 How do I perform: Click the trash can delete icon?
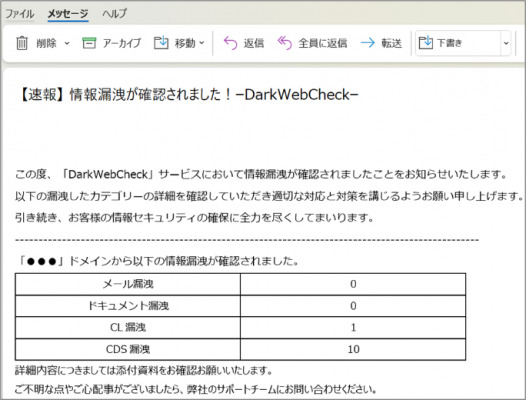(x=22, y=43)
